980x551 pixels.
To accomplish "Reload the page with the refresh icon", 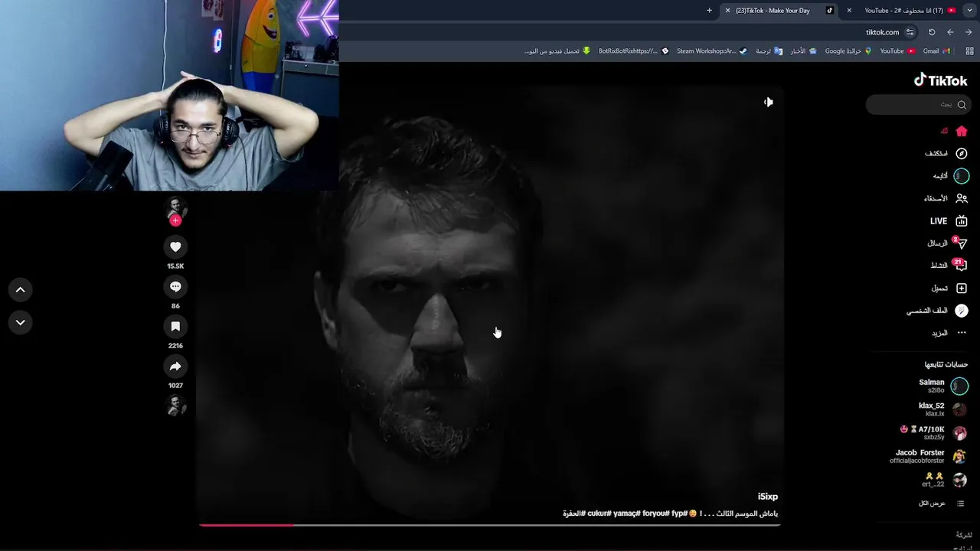I will click(932, 32).
